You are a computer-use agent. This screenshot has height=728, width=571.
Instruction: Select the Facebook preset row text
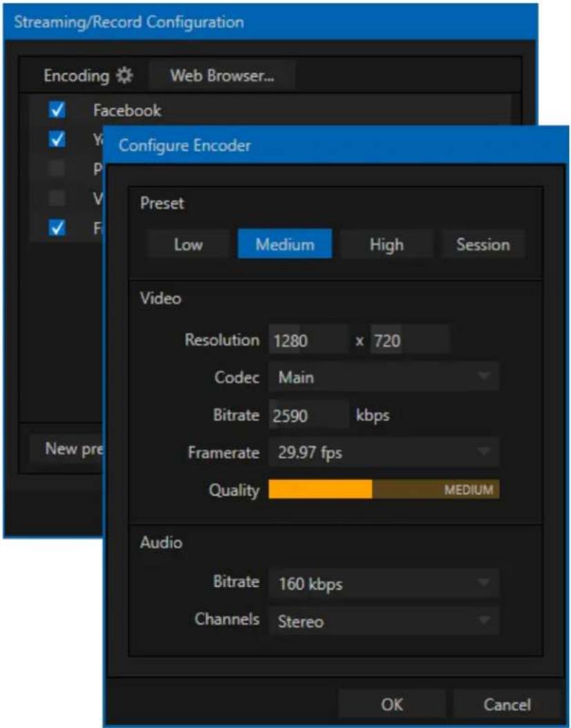tap(127, 111)
